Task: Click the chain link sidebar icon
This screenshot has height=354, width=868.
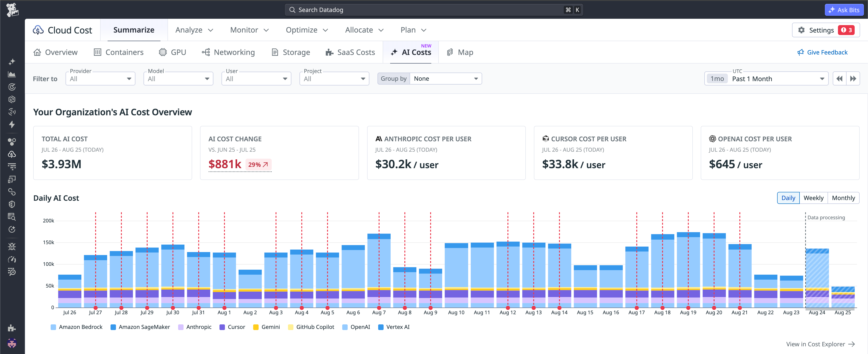Action: coord(12,192)
